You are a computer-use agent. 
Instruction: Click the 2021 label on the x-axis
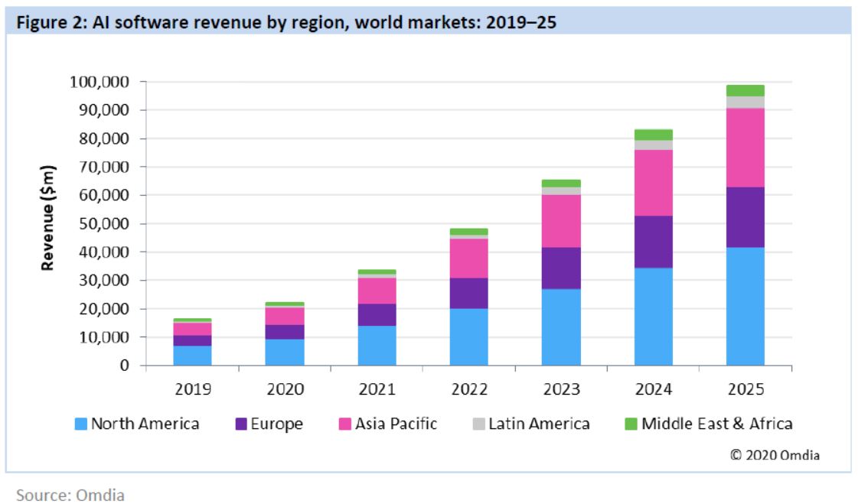(x=377, y=388)
